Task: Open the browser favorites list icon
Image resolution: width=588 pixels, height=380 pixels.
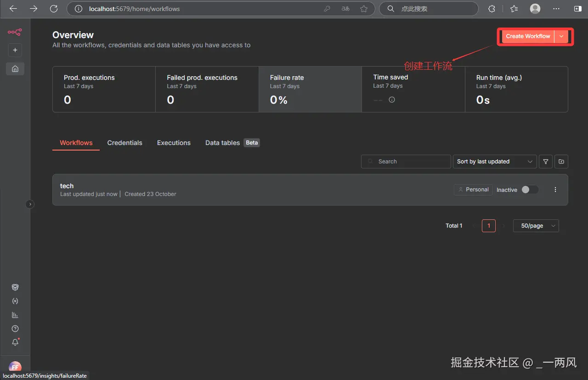Action: click(514, 9)
